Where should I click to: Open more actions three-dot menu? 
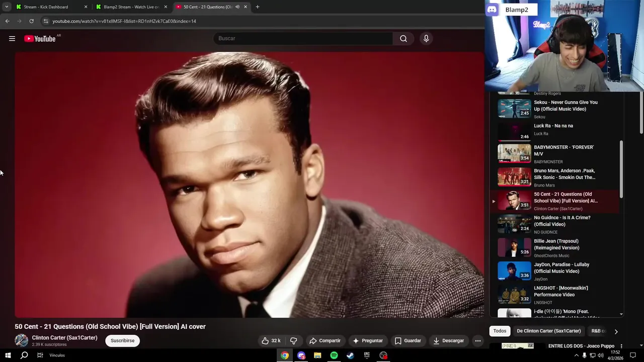(x=478, y=341)
